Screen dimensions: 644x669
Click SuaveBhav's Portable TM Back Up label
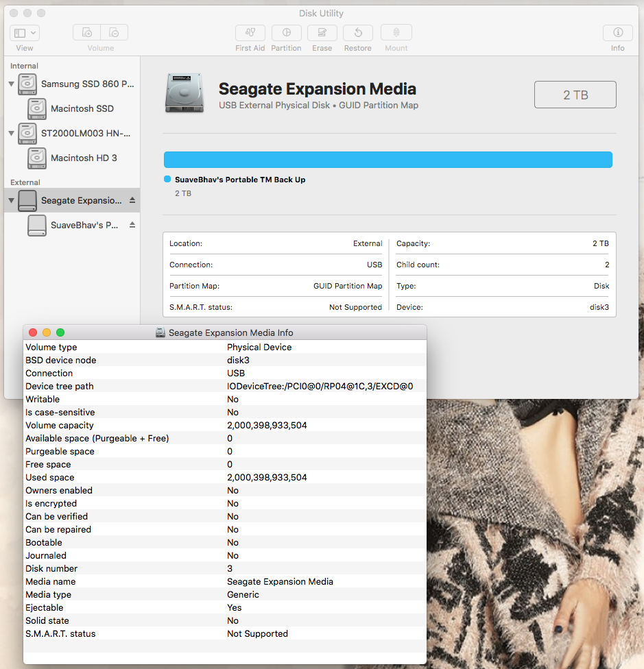240,180
